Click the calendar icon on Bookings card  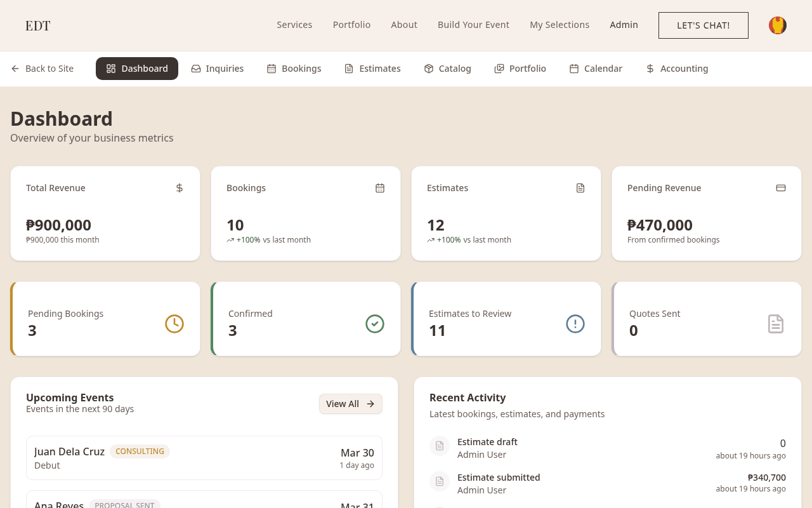coord(380,188)
